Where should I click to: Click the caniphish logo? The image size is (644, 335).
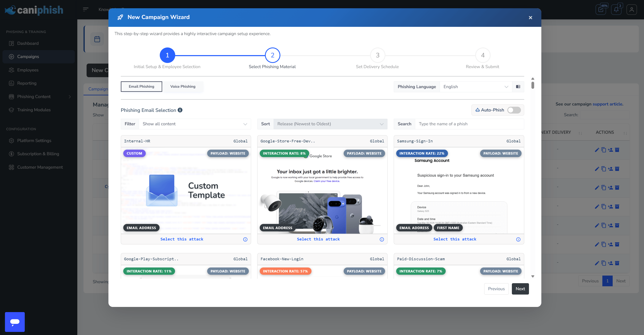(x=34, y=10)
